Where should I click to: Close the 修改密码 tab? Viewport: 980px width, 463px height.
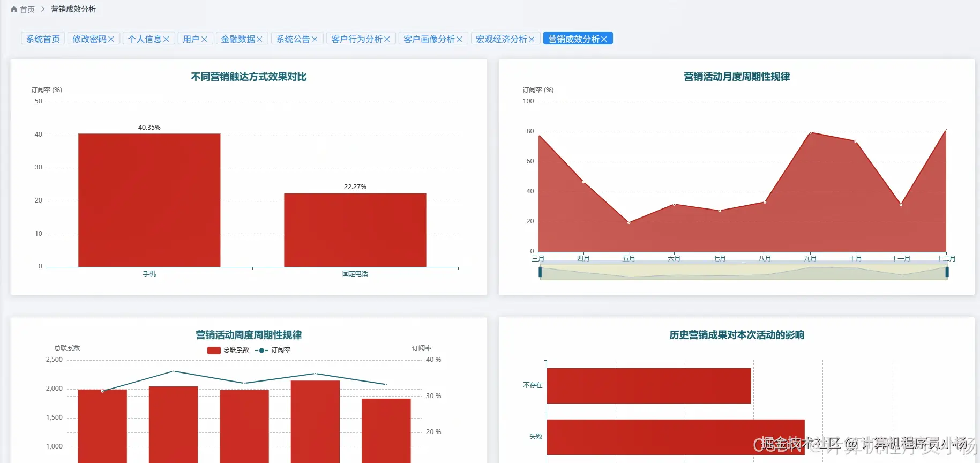(x=111, y=39)
